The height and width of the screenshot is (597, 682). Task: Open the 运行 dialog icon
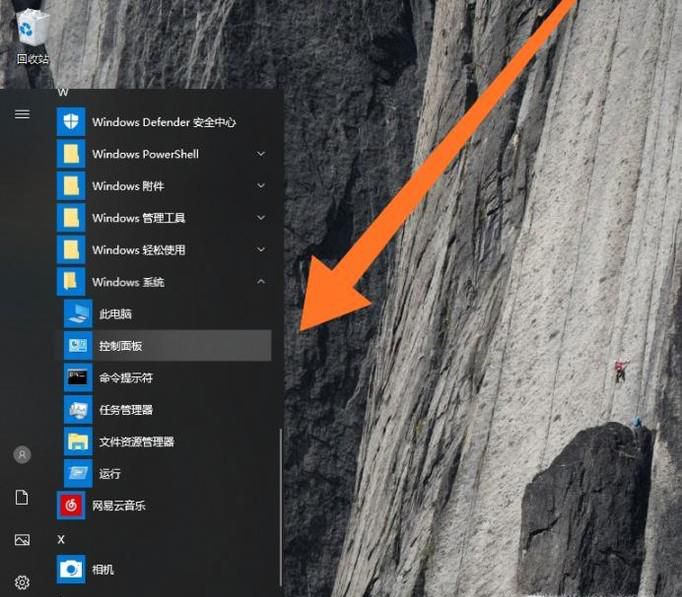[78, 474]
